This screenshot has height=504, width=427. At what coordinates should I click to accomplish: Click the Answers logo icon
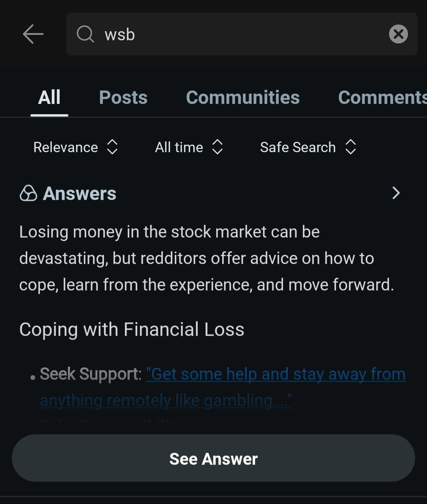coord(28,193)
